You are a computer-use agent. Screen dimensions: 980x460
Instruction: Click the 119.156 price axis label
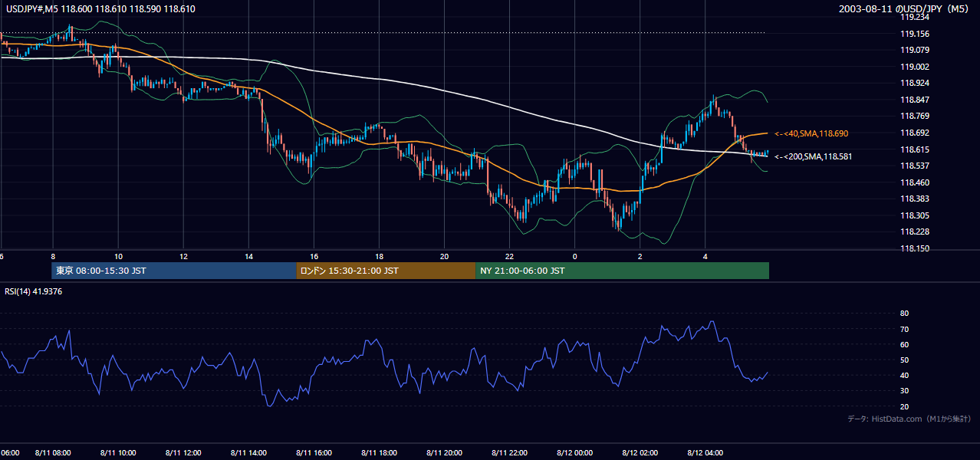tap(915, 34)
